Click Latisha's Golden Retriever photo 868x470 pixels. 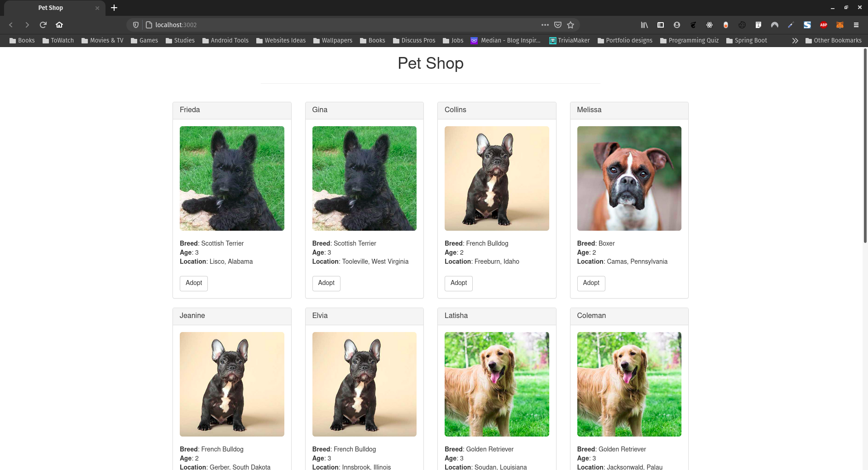pyautogui.click(x=497, y=384)
